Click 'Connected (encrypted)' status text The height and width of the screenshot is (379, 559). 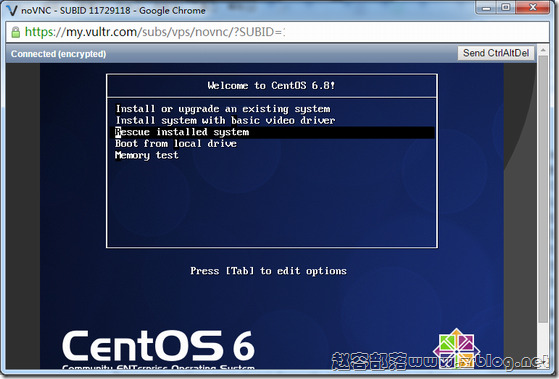pos(58,54)
